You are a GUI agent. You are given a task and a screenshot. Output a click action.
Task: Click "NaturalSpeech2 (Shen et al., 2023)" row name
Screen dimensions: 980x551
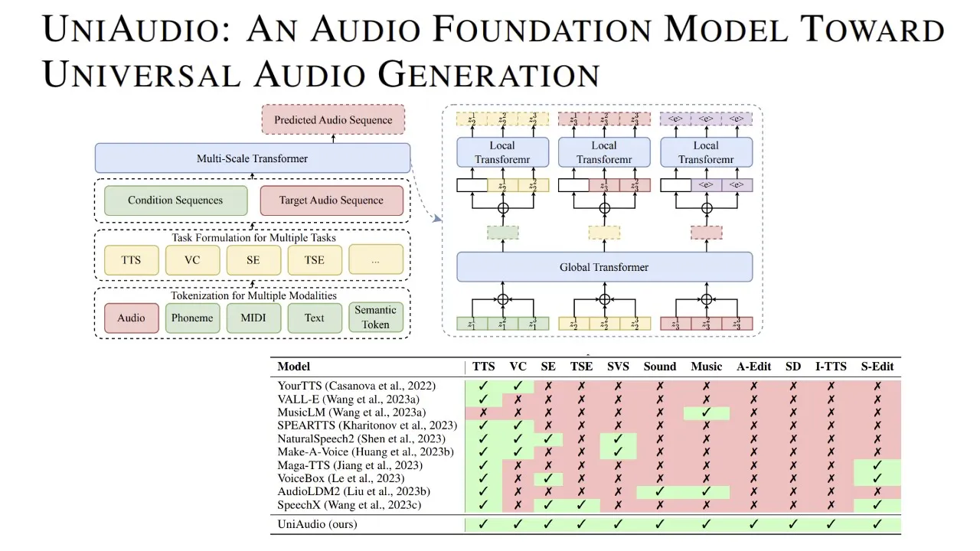361,439
